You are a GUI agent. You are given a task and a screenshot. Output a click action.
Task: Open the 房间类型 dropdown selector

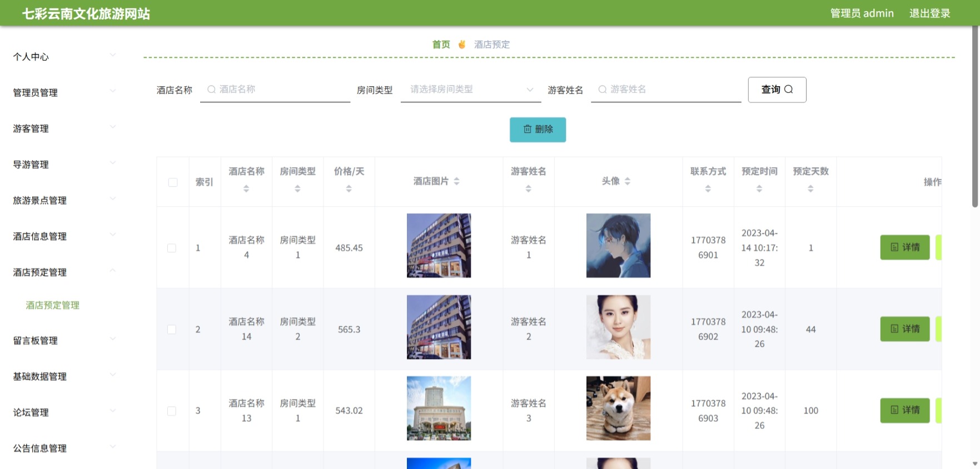(471, 89)
